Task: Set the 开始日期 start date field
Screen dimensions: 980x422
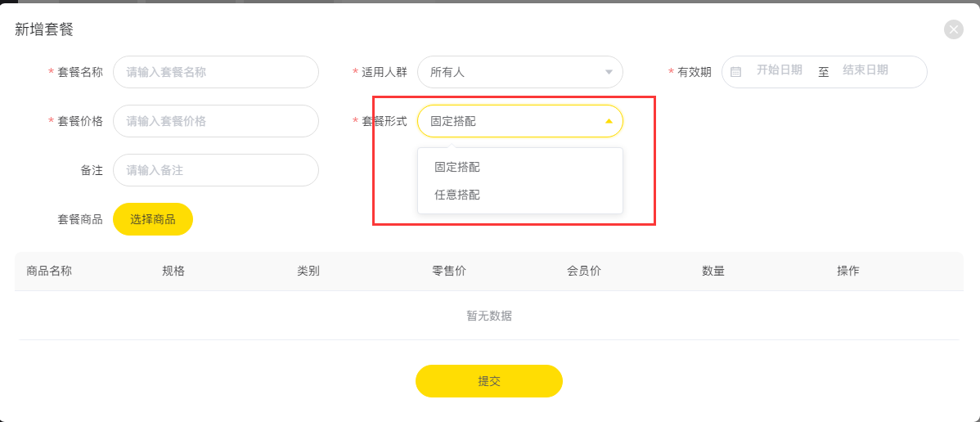Action: click(780, 70)
